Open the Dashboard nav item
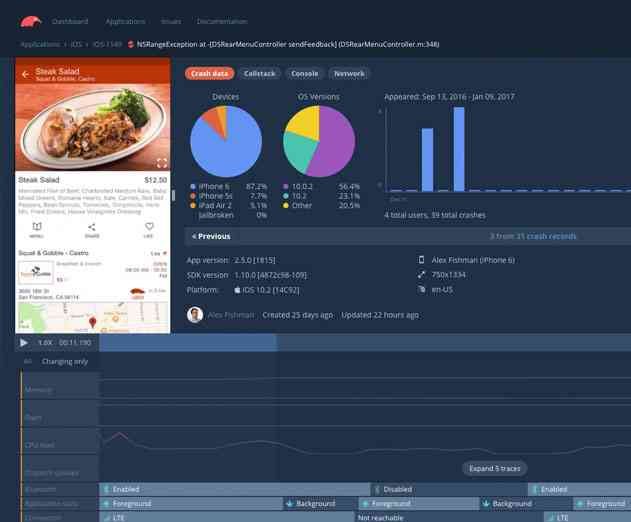The height and width of the screenshot is (522, 631). point(70,21)
